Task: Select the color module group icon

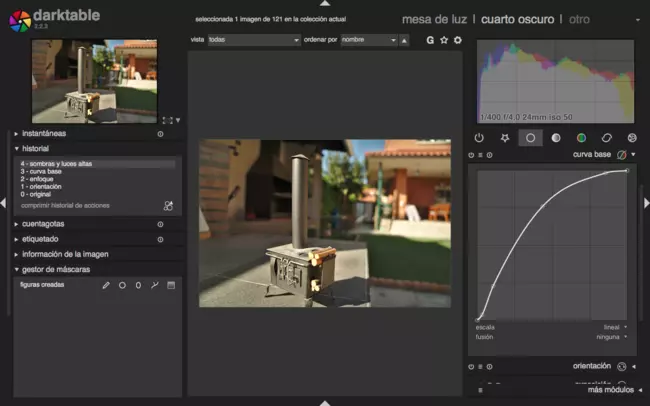Action: (581, 138)
